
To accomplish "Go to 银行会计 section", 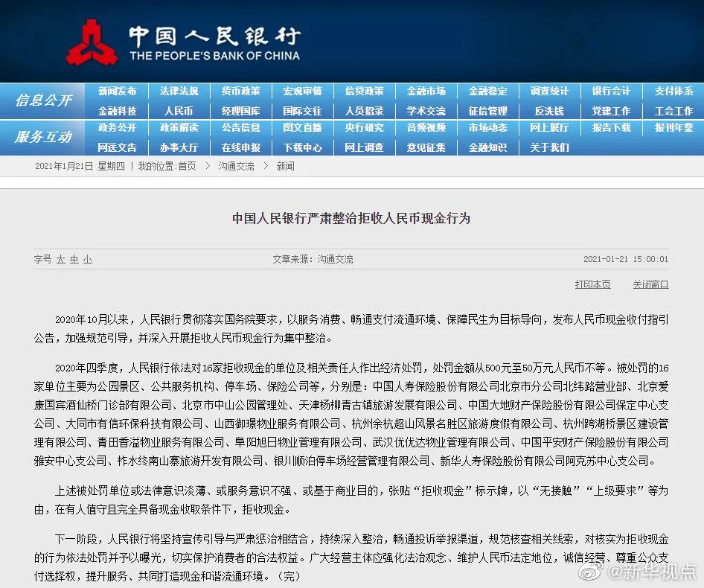I will tap(611, 92).
